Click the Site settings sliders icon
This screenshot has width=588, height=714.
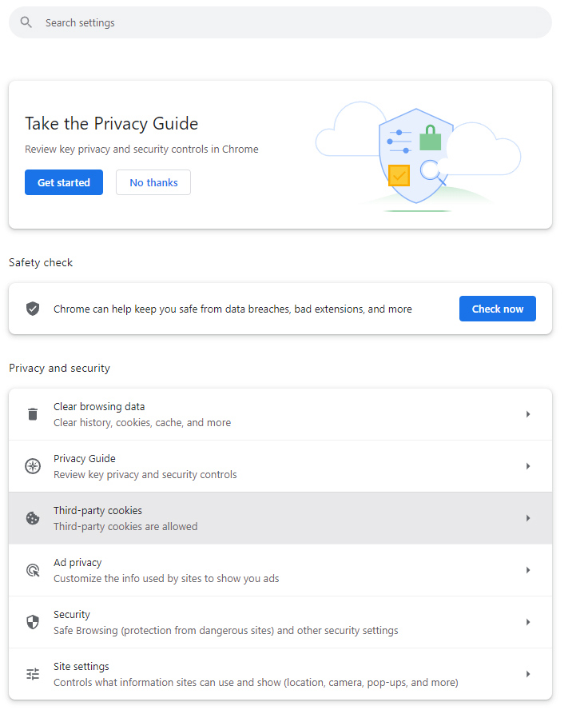click(32, 674)
